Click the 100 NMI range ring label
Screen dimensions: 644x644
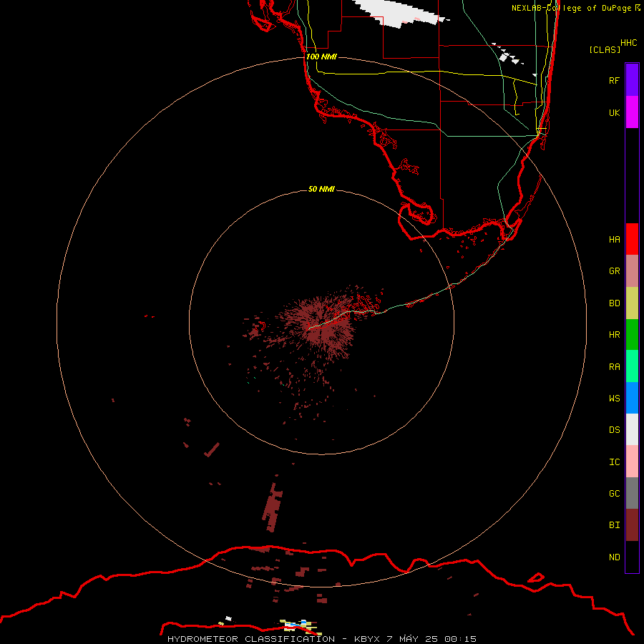pyautogui.click(x=321, y=57)
